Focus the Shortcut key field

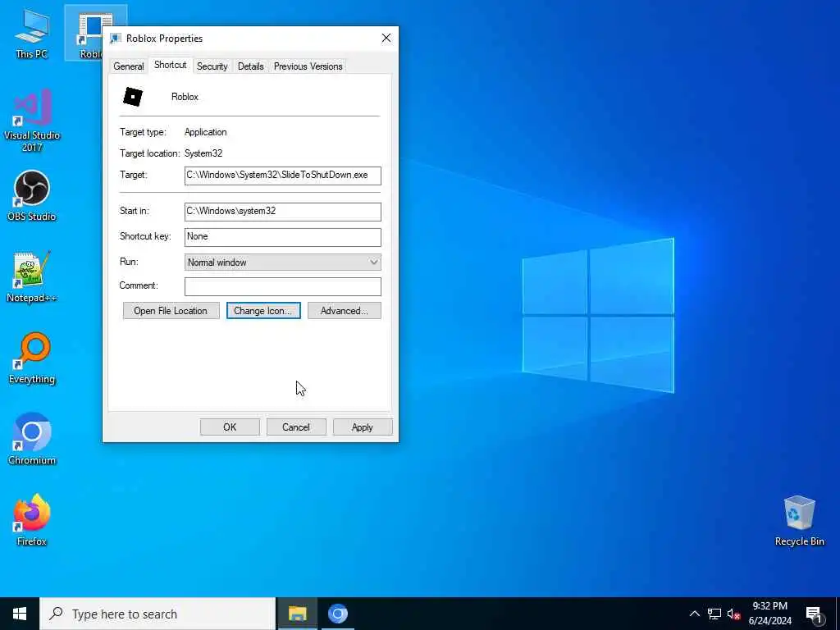click(283, 237)
